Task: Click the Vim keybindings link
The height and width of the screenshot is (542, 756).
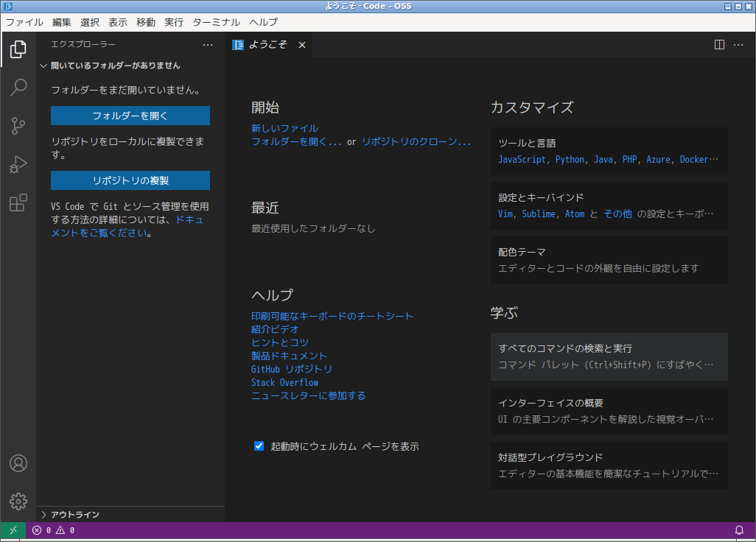Action: pyautogui.click(x=505, y=214)
